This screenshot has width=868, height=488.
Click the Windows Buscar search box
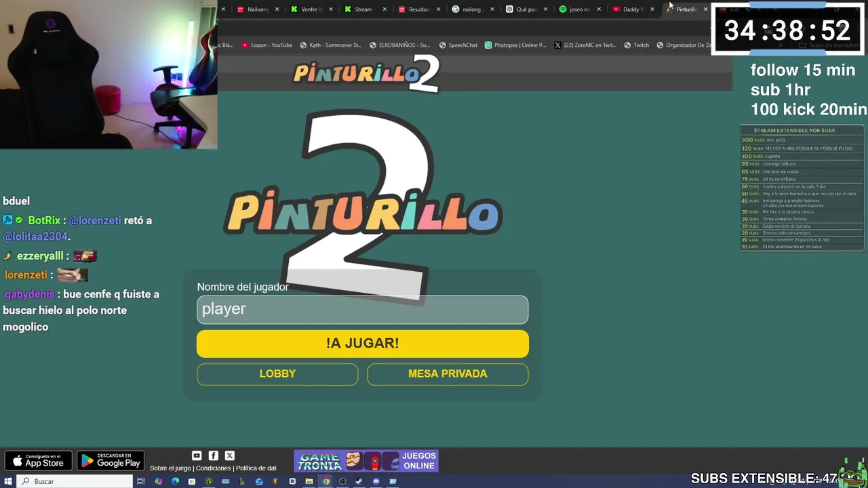click(73, 481)
